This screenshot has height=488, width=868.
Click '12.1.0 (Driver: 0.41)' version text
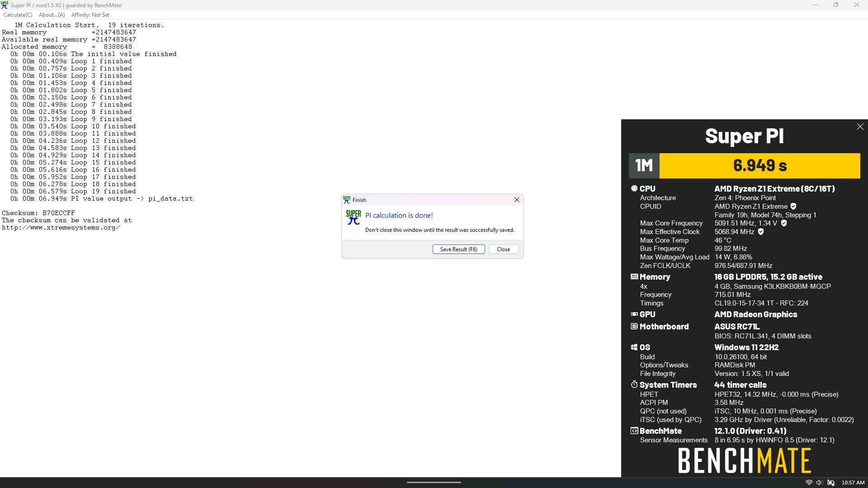[750, 431]
